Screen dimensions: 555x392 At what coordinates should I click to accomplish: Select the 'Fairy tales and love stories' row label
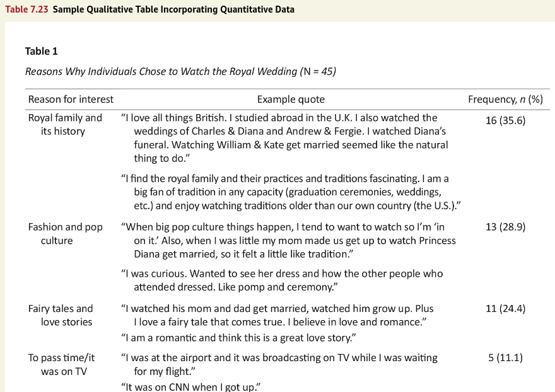click(x=61, y=315)
